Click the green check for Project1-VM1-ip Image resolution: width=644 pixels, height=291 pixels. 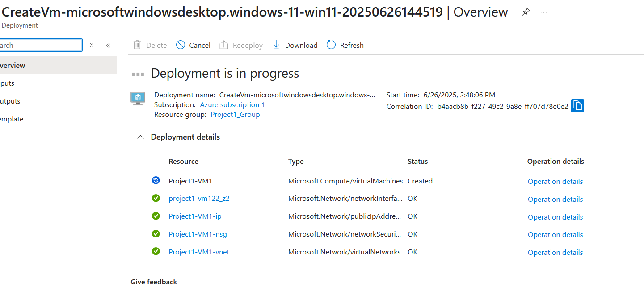click(x=156, y=216)
